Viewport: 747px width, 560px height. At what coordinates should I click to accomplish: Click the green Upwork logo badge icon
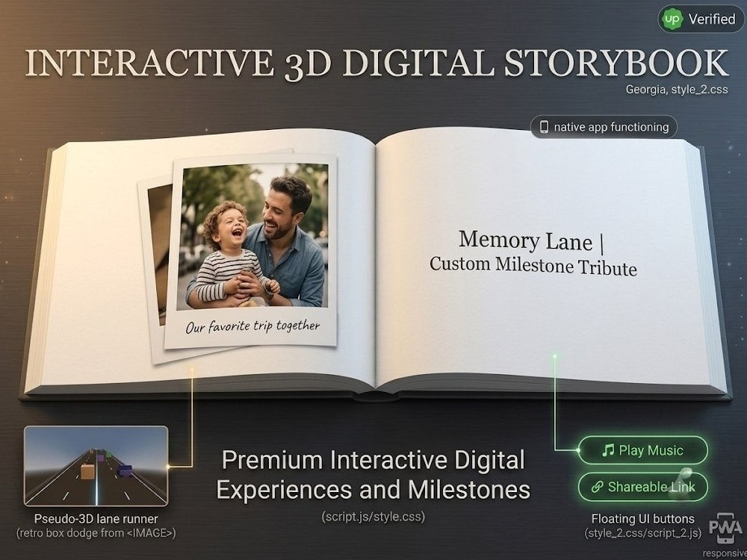point(672,19)
